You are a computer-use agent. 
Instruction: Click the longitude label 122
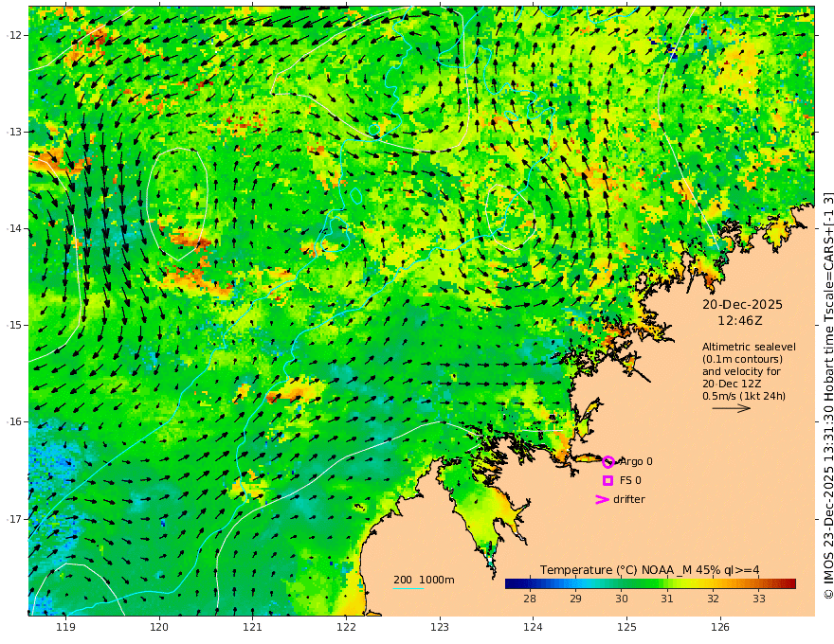(346, 627)
